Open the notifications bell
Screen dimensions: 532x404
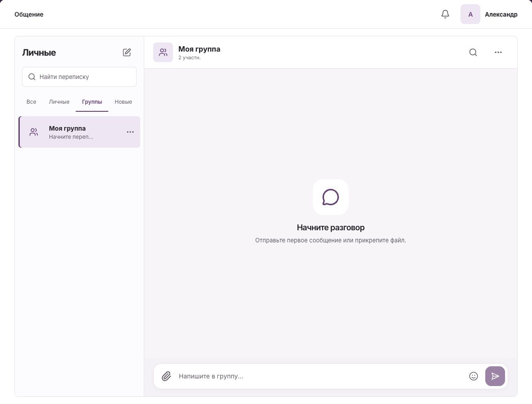(x=445, y=14)
